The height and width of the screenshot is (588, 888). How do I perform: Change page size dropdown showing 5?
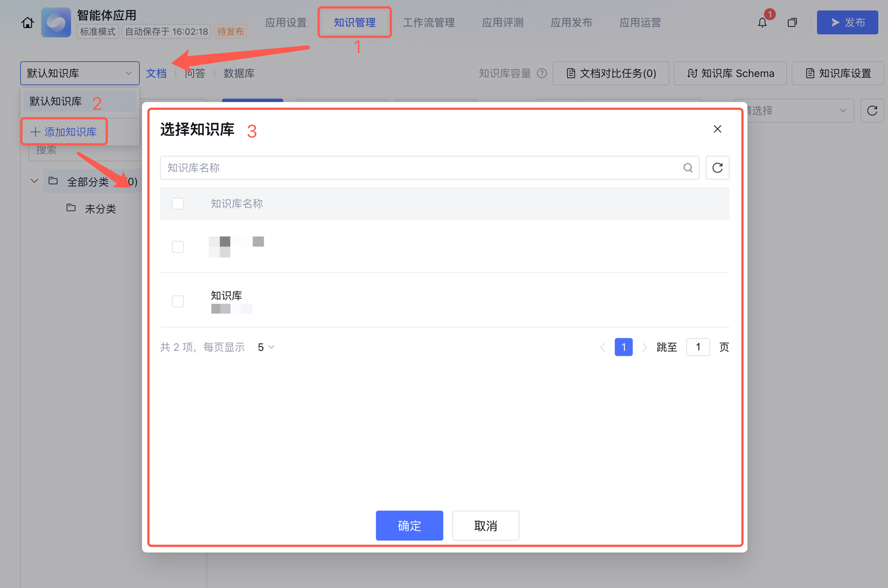(x=266, y=347)
